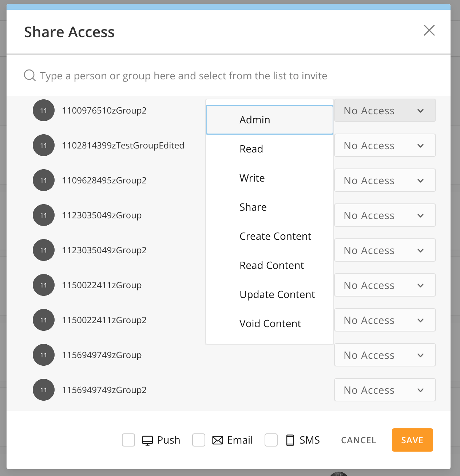This screenshot has height=476, width=460.
Task: Click the Email envelope icon
Action: [218, 440]
